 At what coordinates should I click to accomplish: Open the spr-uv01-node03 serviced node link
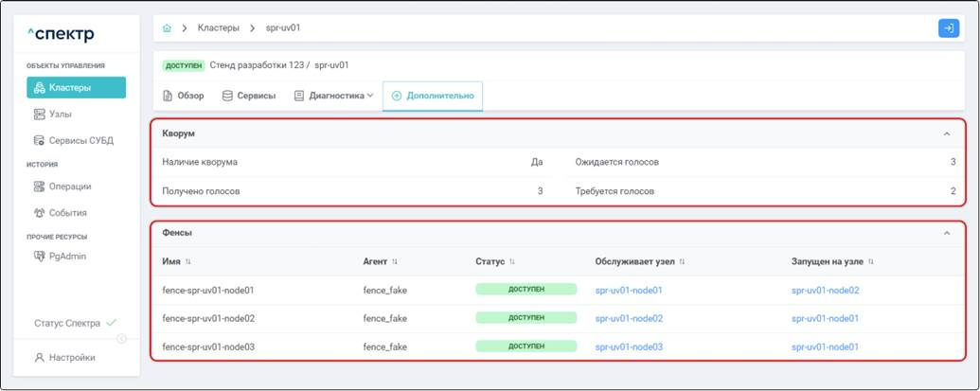click(x=629, y=347)
